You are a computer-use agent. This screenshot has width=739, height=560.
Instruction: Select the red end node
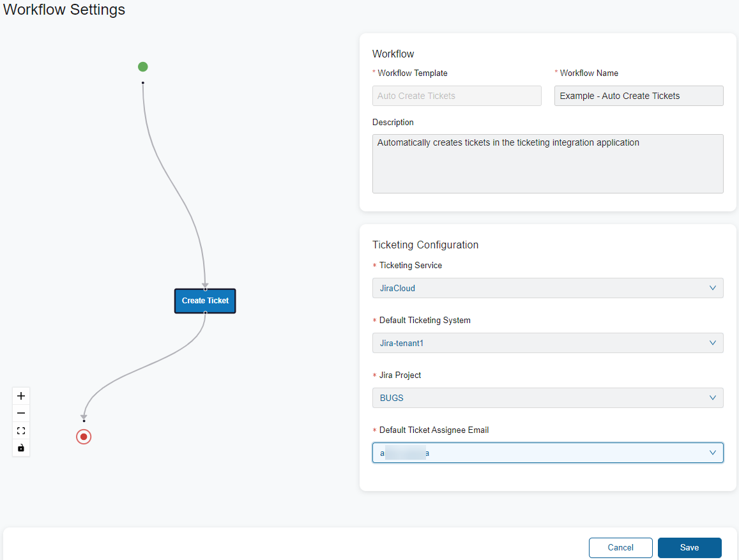(x=84, y=437)
